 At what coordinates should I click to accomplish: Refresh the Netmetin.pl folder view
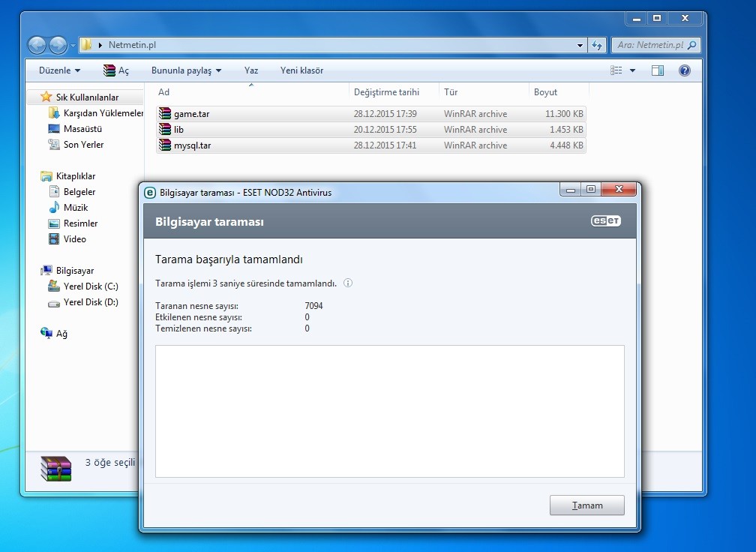(x=597, y=45)
